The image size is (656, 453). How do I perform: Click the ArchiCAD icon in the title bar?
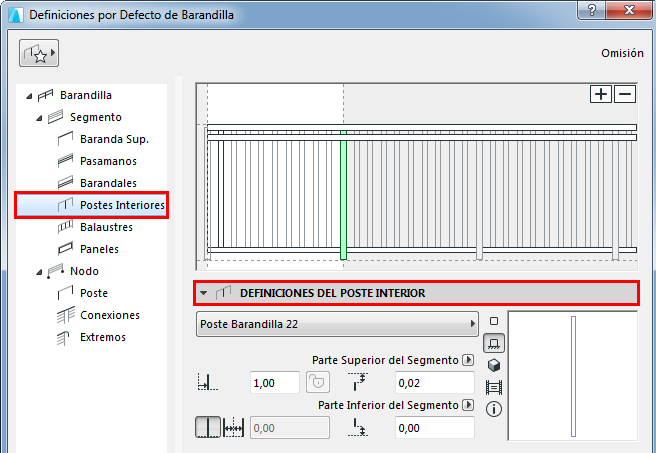click(x=15, y=15)
